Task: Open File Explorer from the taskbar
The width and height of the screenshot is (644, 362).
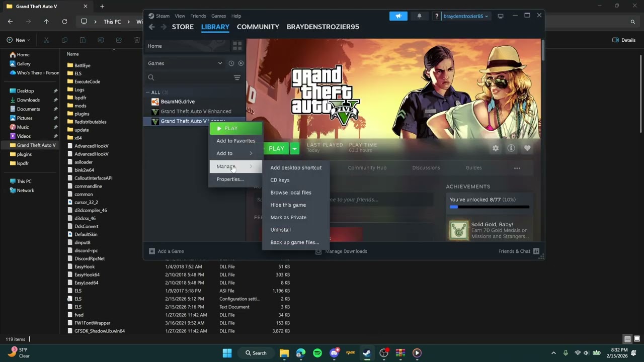Action: [x=284, y=353]
